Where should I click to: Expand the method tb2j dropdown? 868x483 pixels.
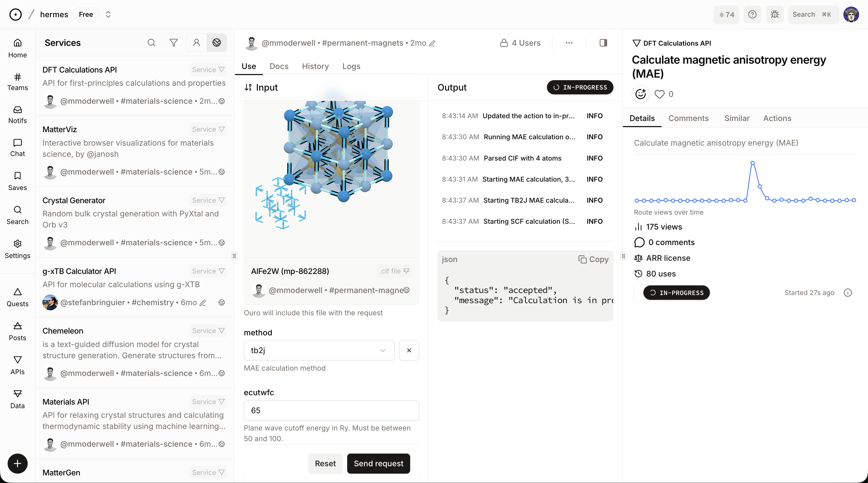coord(319,350)
